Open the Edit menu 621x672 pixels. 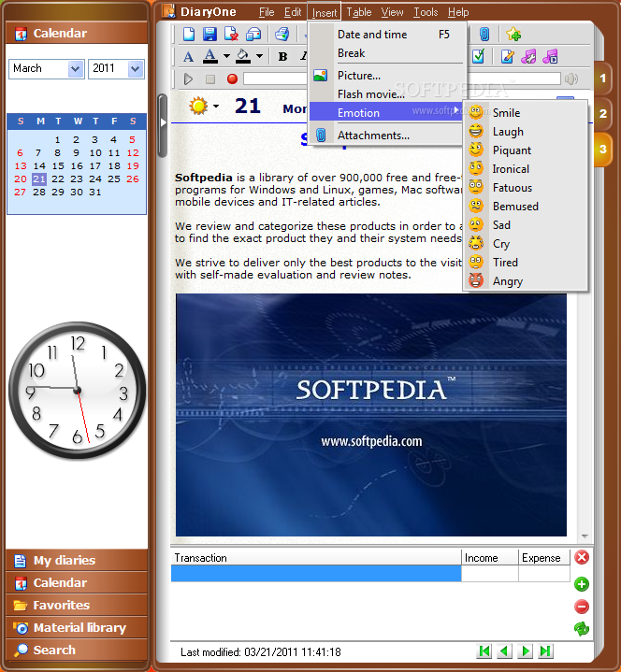coord(293,12)
